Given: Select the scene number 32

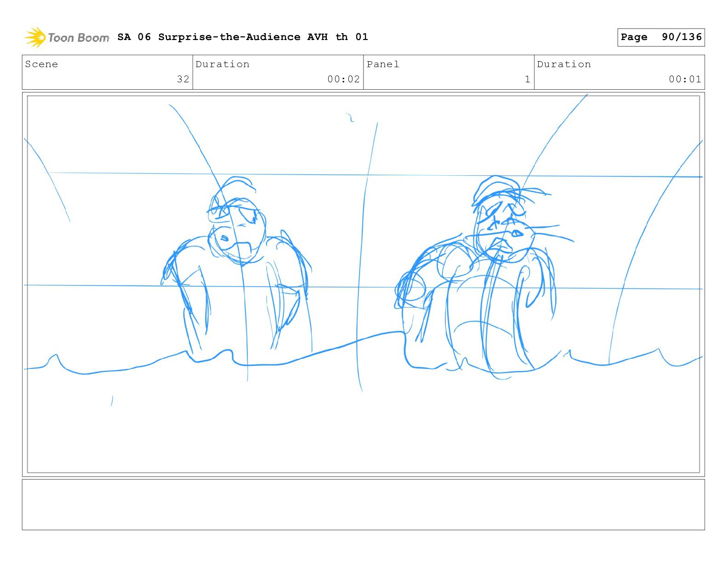Looking at the screenshot, I should [183, 79].
